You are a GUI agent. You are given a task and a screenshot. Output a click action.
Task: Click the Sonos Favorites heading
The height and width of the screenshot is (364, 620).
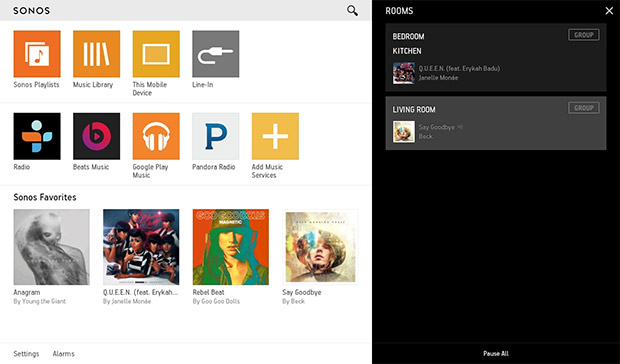(x=45, y=197)
